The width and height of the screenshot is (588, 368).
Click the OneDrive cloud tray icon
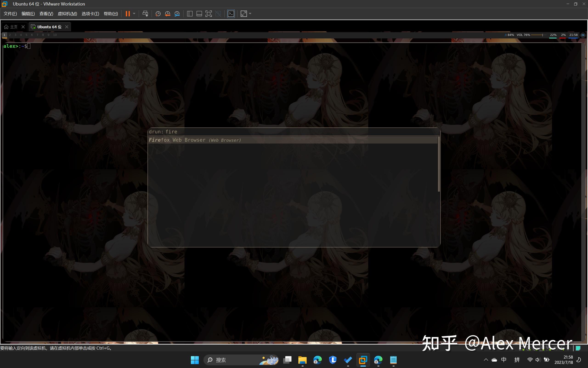pos(494,360)
